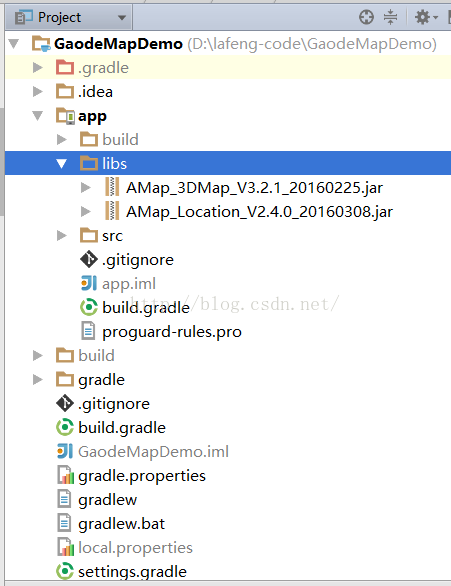This screenshot has width=451, height=586.
Task: Select settings.gradle file
Action: point(132,572)
